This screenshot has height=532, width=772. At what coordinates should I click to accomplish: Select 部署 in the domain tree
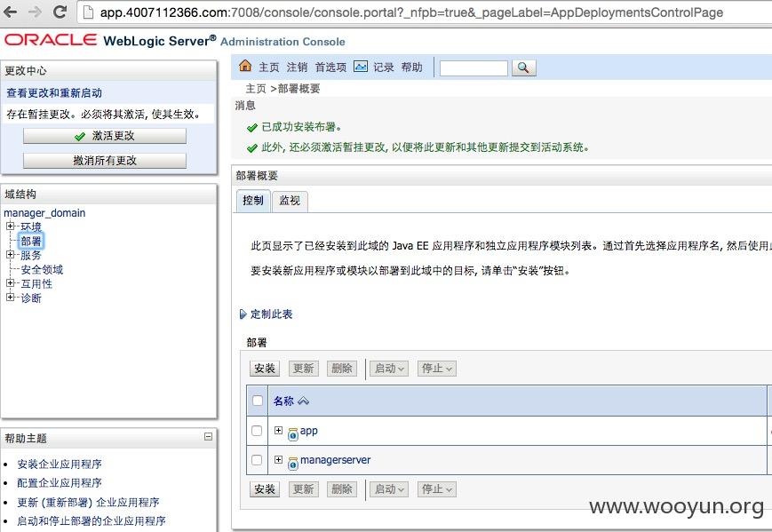31,242
